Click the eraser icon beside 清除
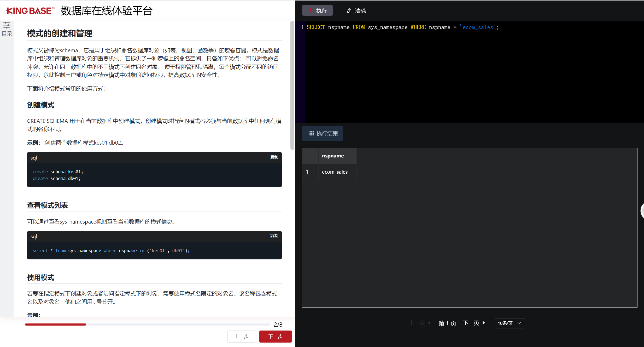The width and height of the screenshot is (644, 347). click(x=349, y=11)
